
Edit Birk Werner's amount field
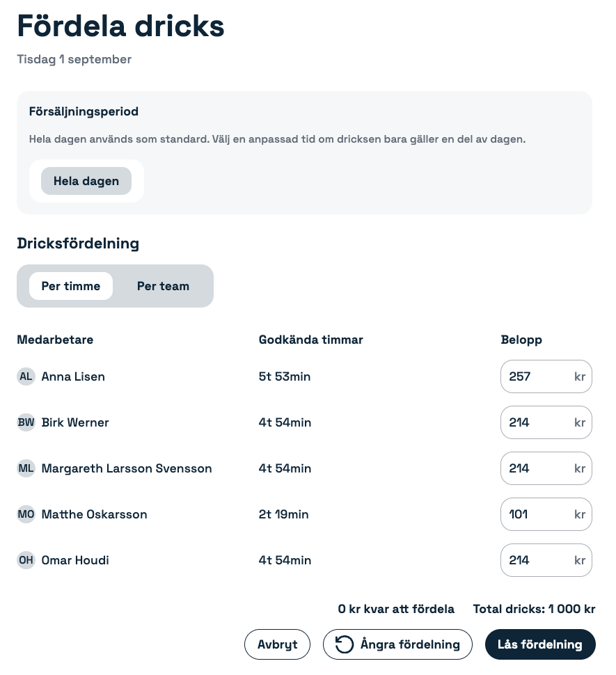click(x=546, y=422)
